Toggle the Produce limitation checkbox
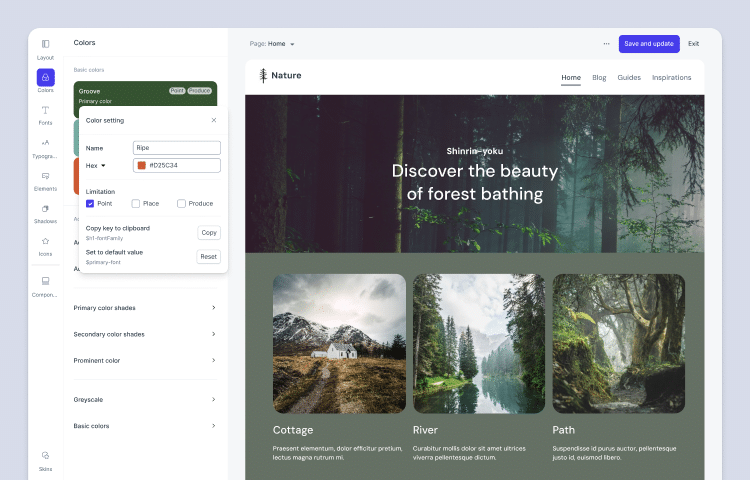The height and width of the screenshot is (480, 750). point(181,204)
